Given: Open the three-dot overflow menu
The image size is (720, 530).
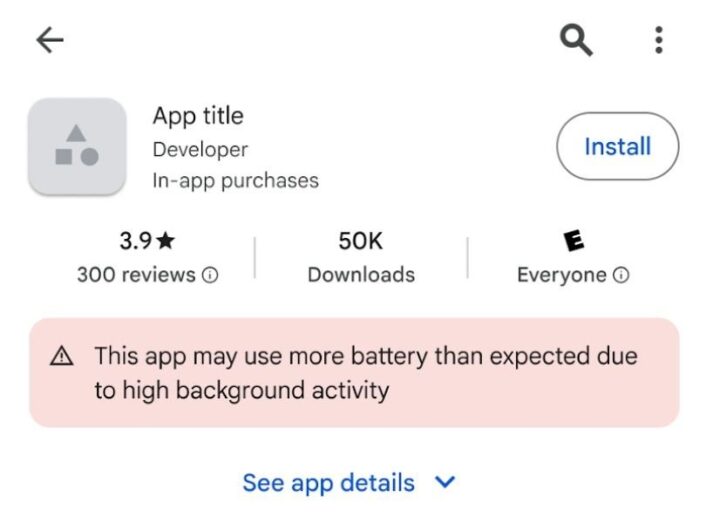Looking at the screenshot, I should coord(658,40).
